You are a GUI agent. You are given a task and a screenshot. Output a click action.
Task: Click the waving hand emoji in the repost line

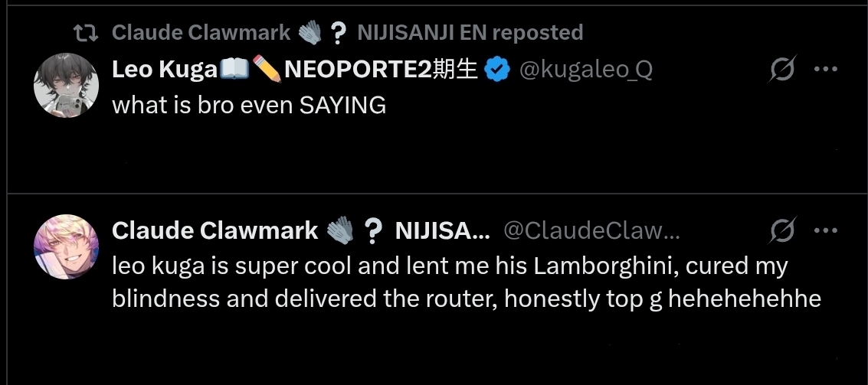point(310,33)
